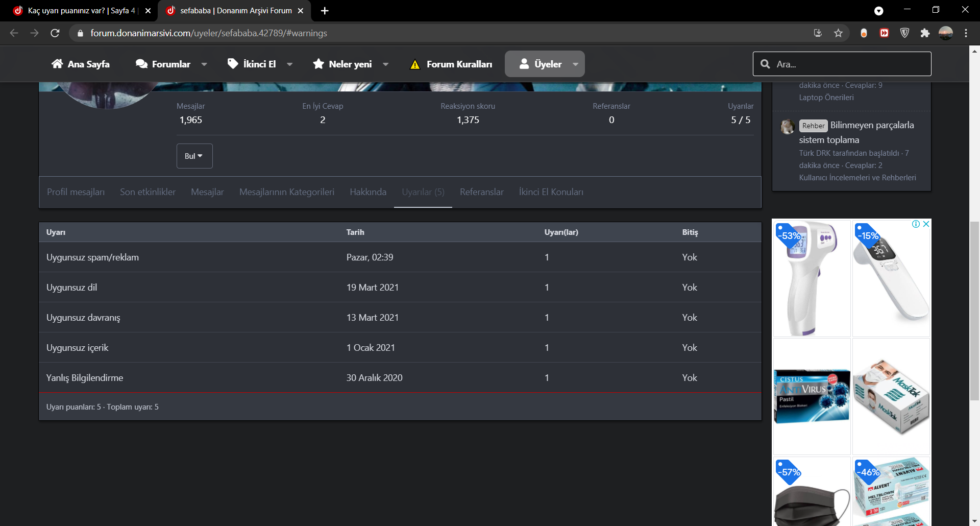Viewport: 980px width, 526px height.
Task: Click the install app icon in address bar
Action: [818, 33]
